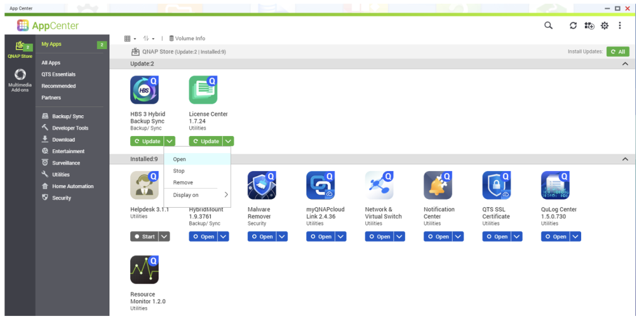Image resolution: width=644 pixels, height=321 pixels.
Task: Open the sort order dropdown
Action: [x=148, y=38]
